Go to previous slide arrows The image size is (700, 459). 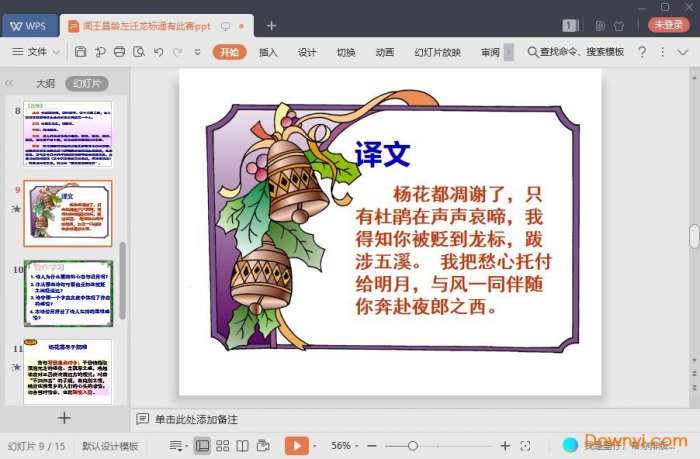[x=694, y=373]
